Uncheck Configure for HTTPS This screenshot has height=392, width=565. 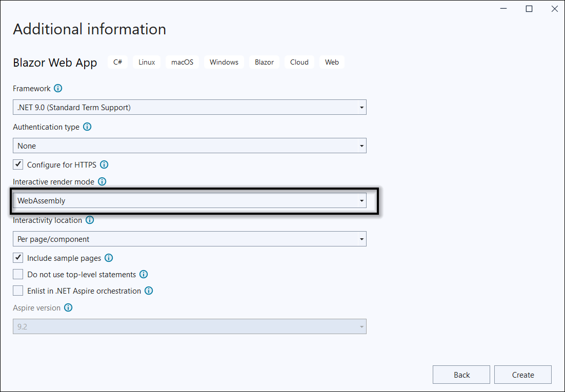pos(18,164)
